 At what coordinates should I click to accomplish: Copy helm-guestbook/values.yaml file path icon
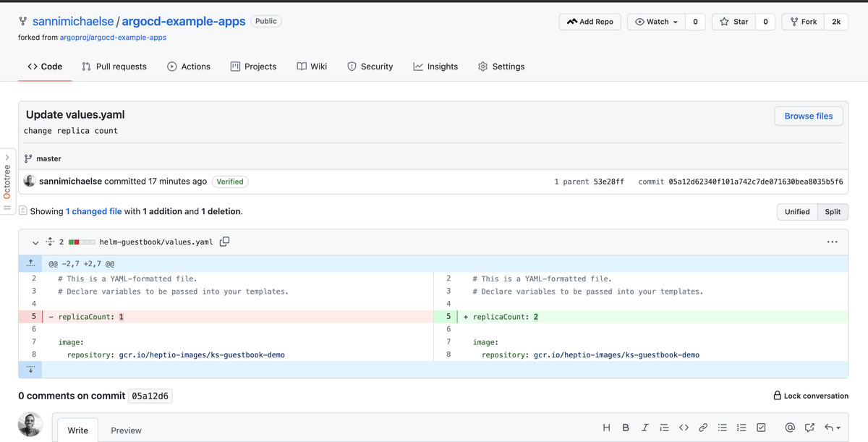(x=224, y=242)
